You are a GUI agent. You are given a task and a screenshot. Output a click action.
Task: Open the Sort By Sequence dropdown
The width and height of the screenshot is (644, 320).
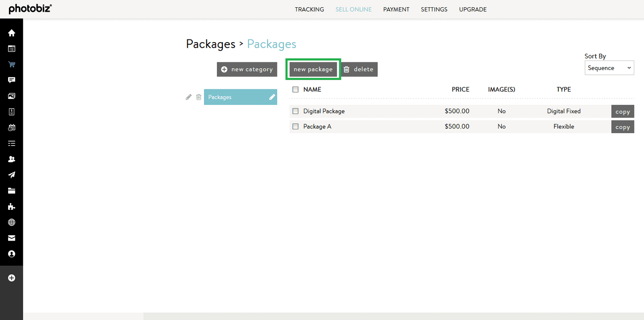pyautogui.click(x=609, y=67)
